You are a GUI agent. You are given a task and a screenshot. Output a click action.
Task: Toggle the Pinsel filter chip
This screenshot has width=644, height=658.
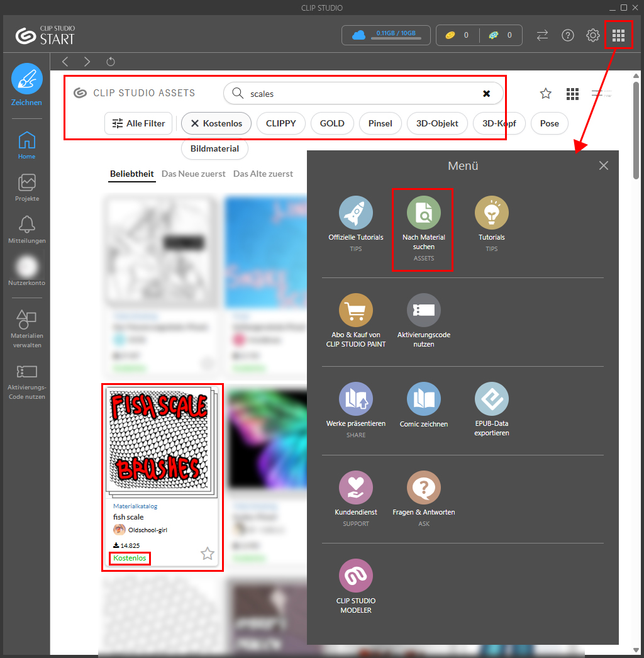coord(380,123)
